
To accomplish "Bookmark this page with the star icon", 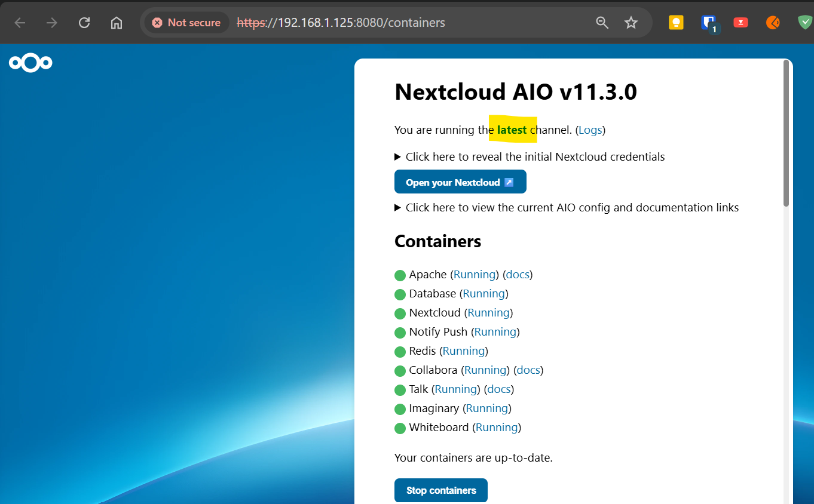I will 631,23.
